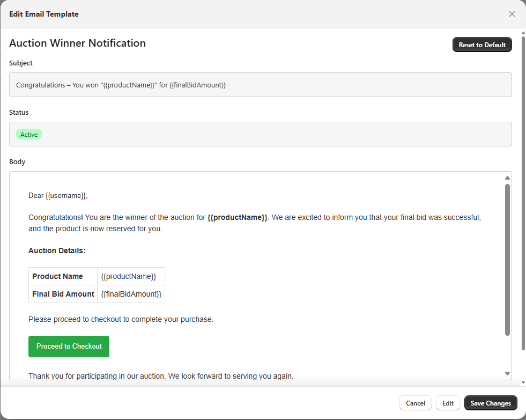Click the Auction Winner Notification title
Viewport: 526px width, 420px height.
pos(77,43)
